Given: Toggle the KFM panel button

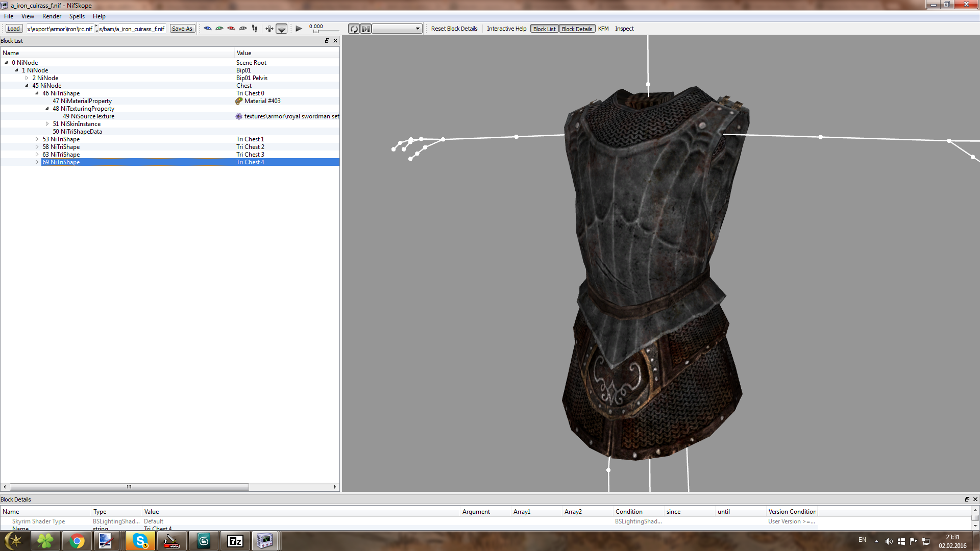Looking at the screenshot, I should (x=603, y=29).
